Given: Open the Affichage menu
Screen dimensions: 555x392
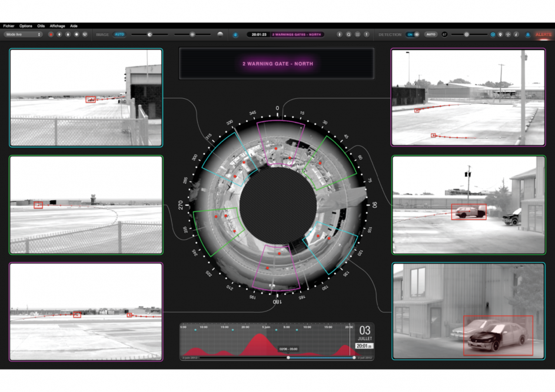Looking at the screenshot, I should [x=57, y=26].
